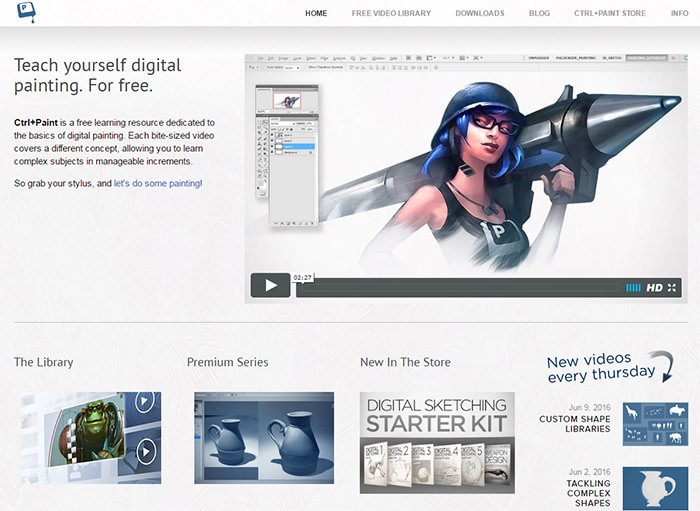Open the INFO menu item
Screen dimensions: 700x511
click(x=679, y=13)
